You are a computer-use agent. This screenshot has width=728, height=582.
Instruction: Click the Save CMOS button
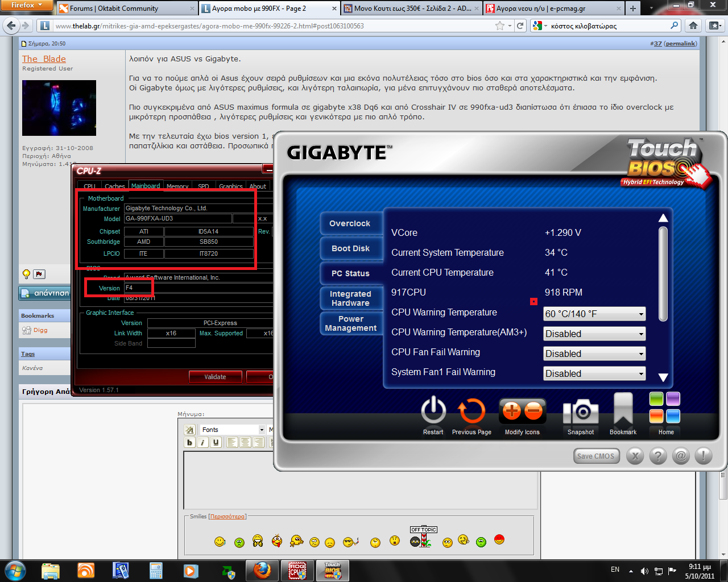click(x=595, y=456)
